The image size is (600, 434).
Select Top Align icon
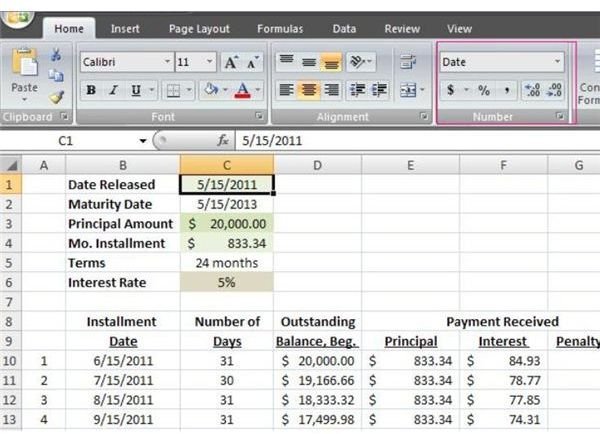coord(286,61)
